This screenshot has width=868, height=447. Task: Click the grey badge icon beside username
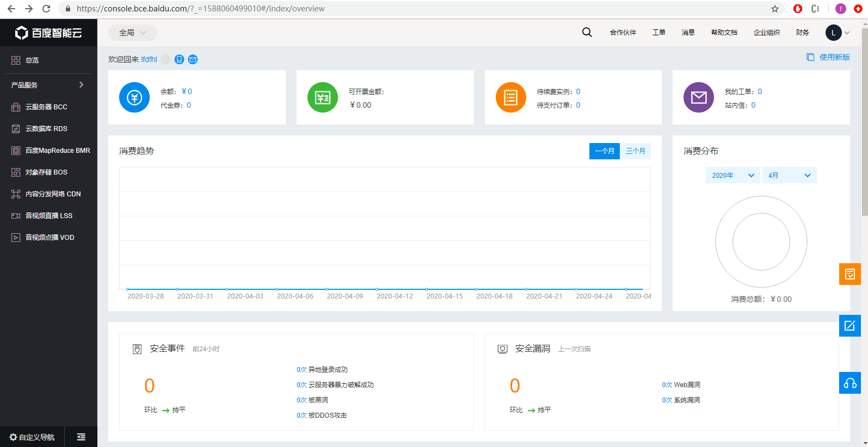click(165, 59)
